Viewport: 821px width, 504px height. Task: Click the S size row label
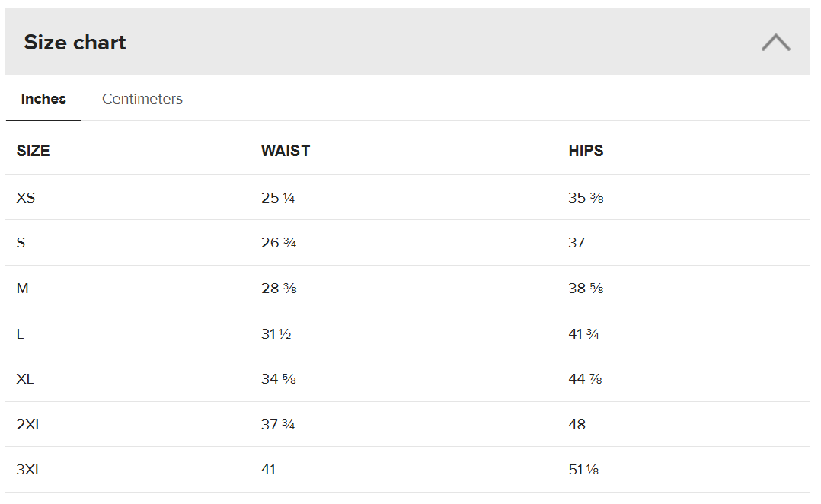21,243
